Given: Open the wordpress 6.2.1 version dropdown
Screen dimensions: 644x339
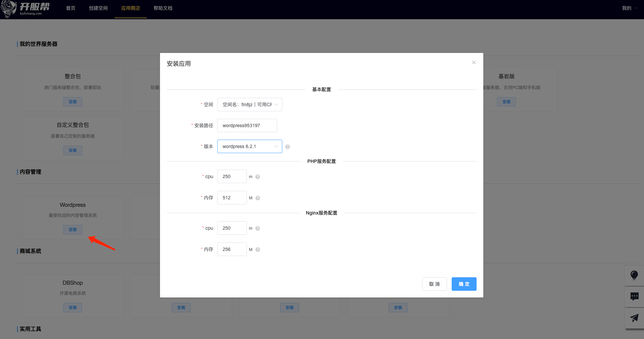Looking at the screenshot, I should pos(250,146).
